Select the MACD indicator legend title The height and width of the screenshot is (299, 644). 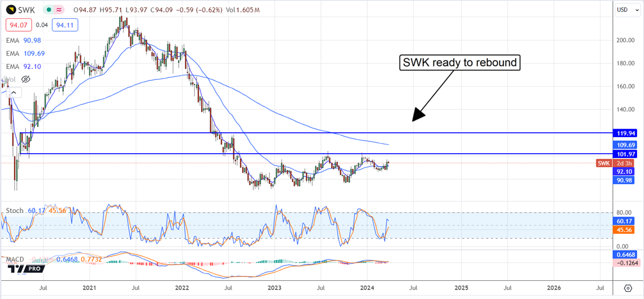click(15, 259)
